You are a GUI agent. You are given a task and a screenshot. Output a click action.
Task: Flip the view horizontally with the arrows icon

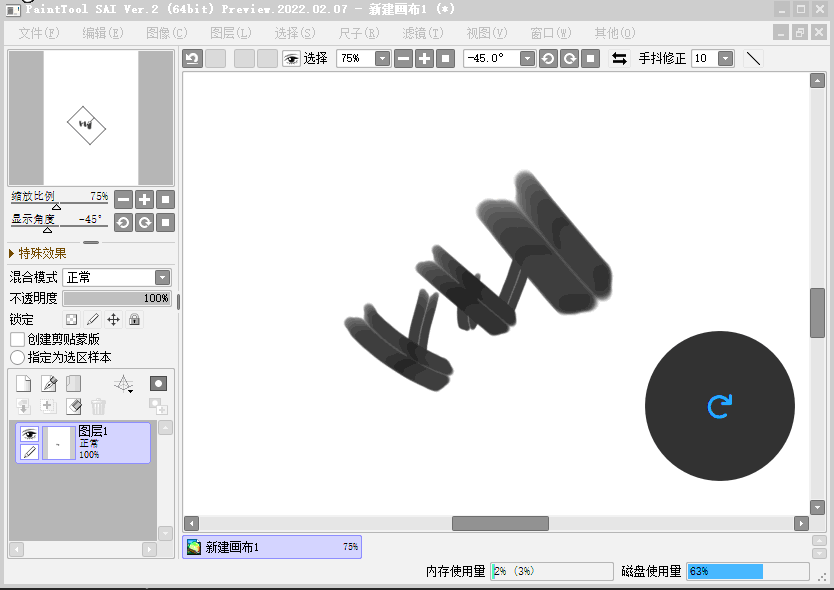619,59
